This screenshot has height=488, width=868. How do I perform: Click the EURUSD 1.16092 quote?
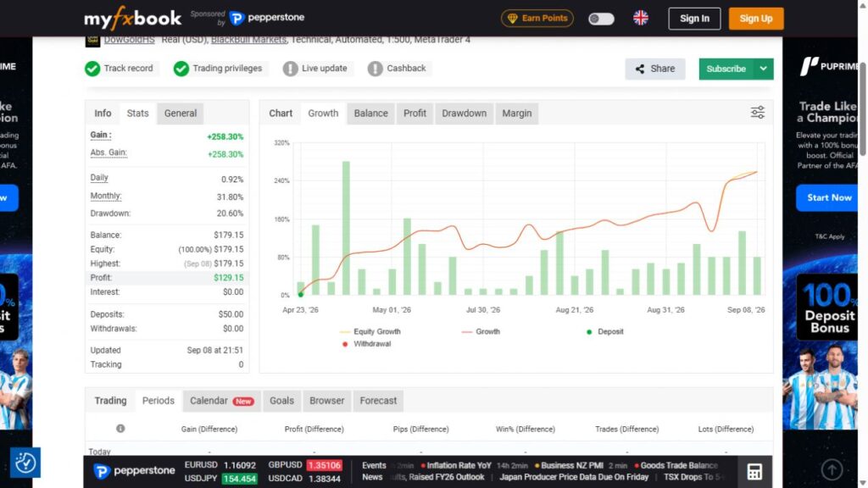(220, 465)
